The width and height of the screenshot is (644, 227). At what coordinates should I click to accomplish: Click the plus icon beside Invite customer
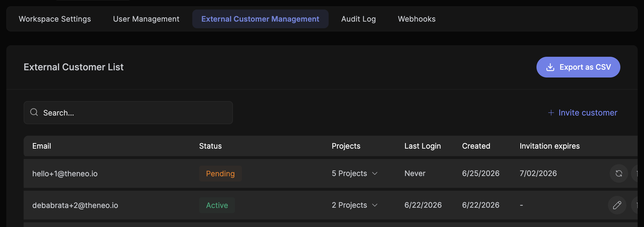pos(551,113)
